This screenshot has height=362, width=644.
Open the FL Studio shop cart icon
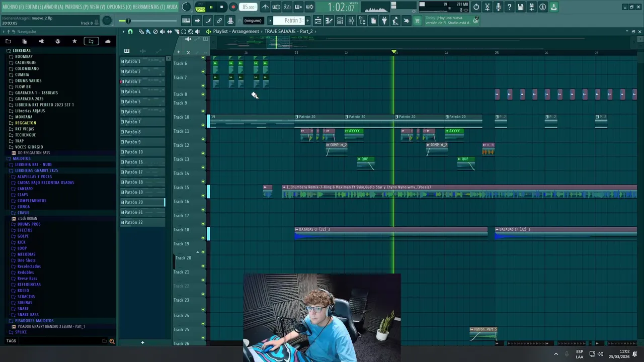pos(417,21)
